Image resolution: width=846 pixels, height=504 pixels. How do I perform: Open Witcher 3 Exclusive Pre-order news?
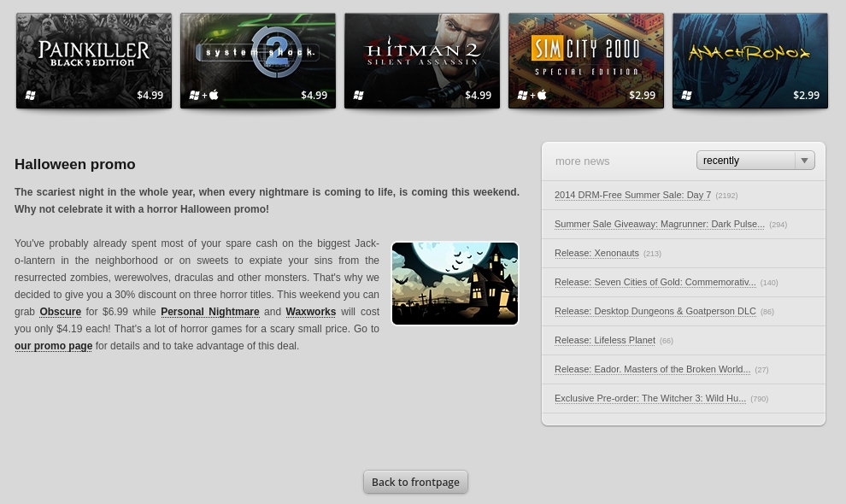coord(650,399)
